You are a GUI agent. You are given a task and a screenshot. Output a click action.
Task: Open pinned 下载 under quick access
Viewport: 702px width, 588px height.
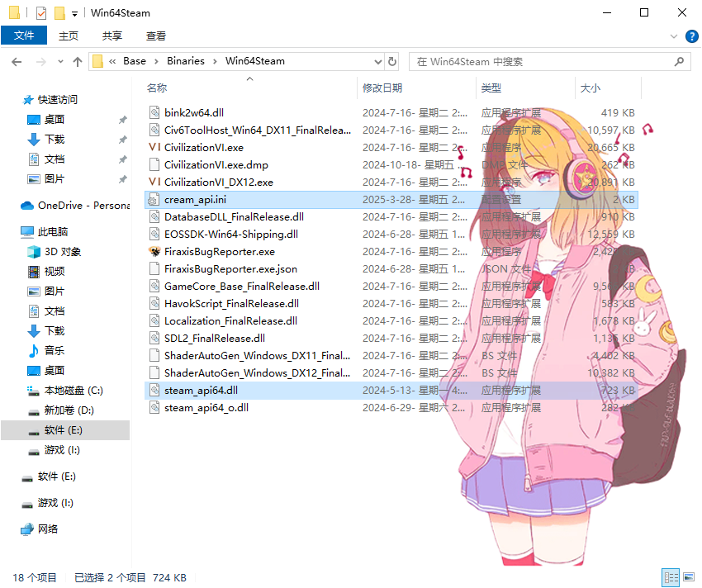[x=55, y=140]
